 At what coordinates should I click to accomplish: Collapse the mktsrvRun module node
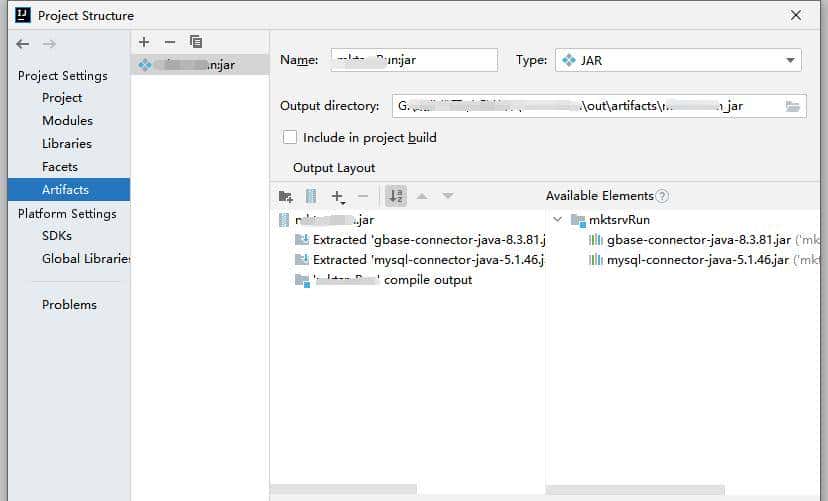click(x=557, y=219)
